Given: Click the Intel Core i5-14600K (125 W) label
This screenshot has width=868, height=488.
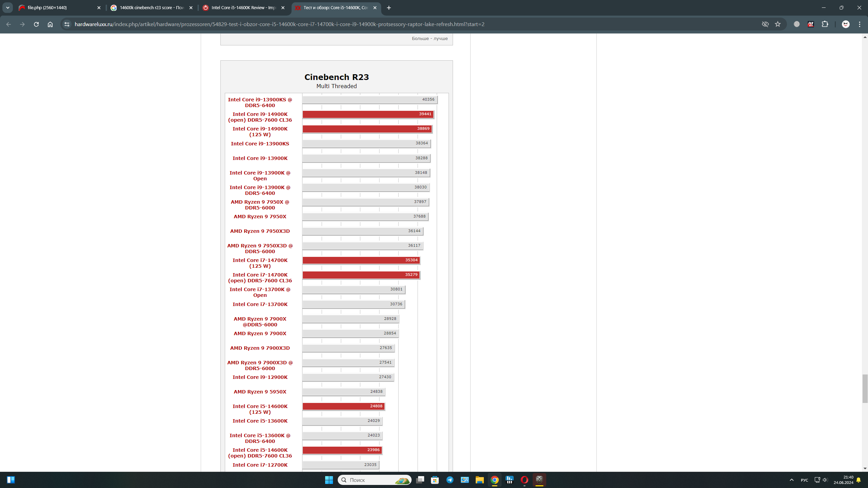Looking at the screenshot, I should [x=260, y=409].
